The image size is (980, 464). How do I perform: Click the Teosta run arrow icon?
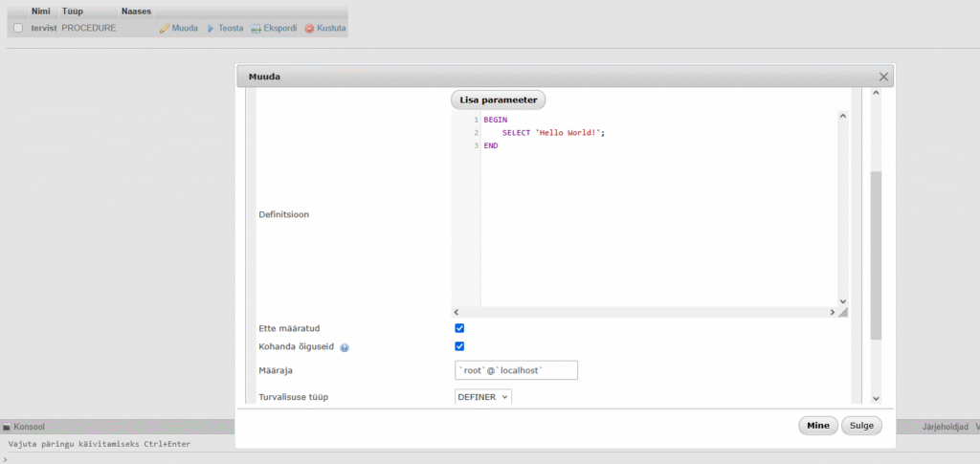click(x=211, y=29)
